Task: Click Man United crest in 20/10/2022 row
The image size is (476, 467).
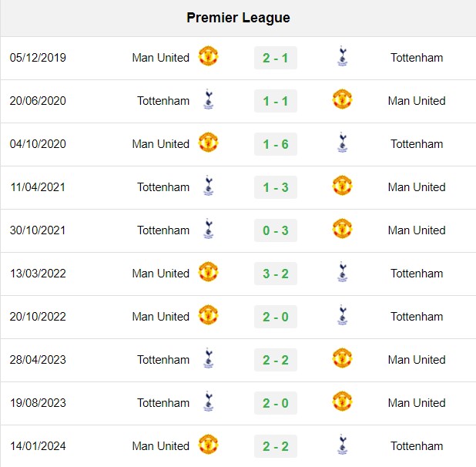Action: pos(208,314)
